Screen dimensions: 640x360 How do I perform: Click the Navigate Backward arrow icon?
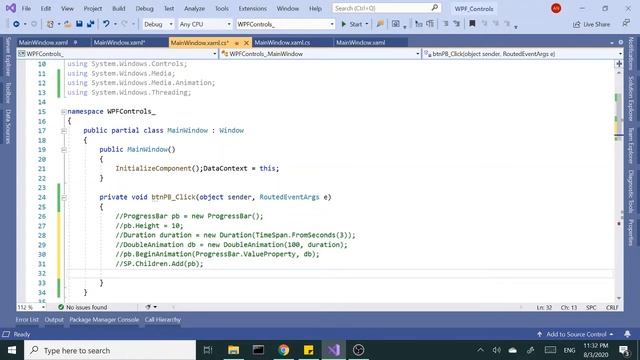coord(16,24)
